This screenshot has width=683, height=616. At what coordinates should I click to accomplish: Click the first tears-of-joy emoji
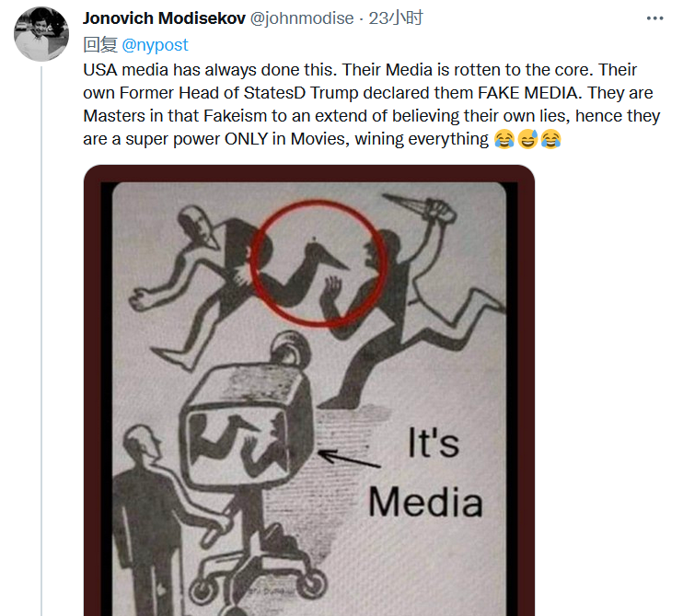504,140
